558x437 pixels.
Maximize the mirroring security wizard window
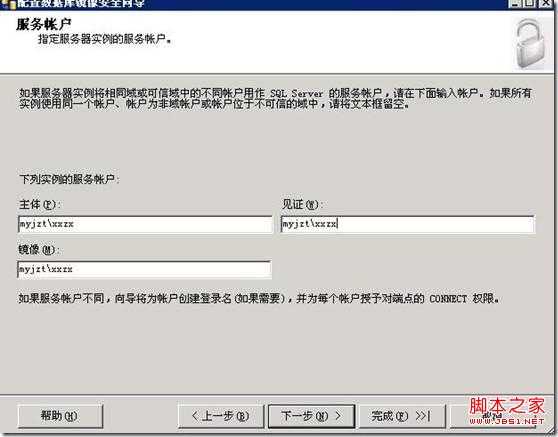pos(530,3)
